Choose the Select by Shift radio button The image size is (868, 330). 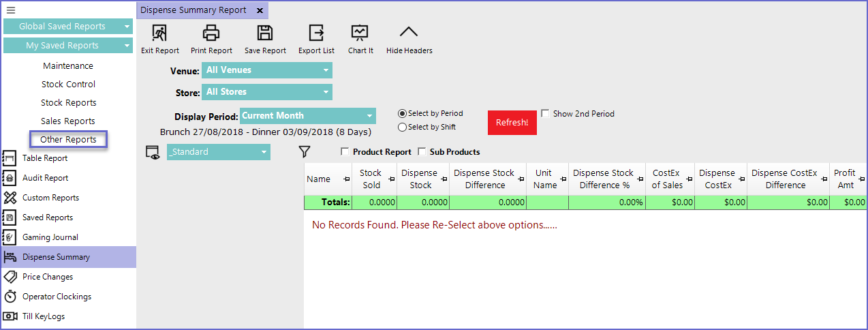[402, 127]
